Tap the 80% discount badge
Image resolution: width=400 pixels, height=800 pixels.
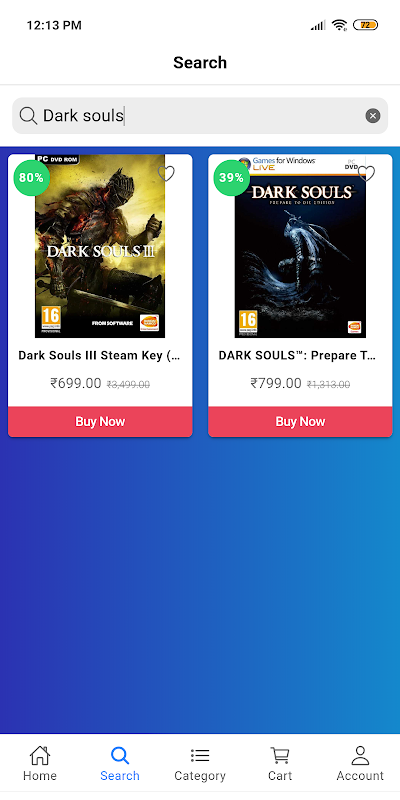(x=32, y=178)
